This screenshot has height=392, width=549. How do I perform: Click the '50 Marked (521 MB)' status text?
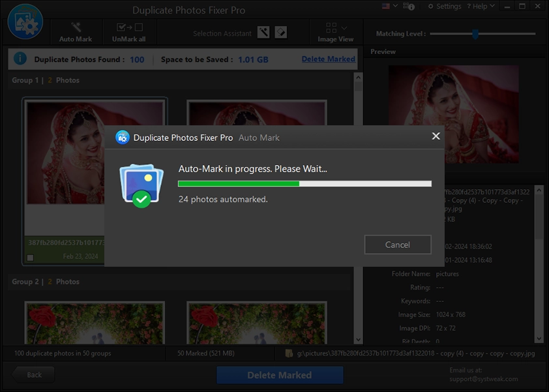[x=206, y=353]
